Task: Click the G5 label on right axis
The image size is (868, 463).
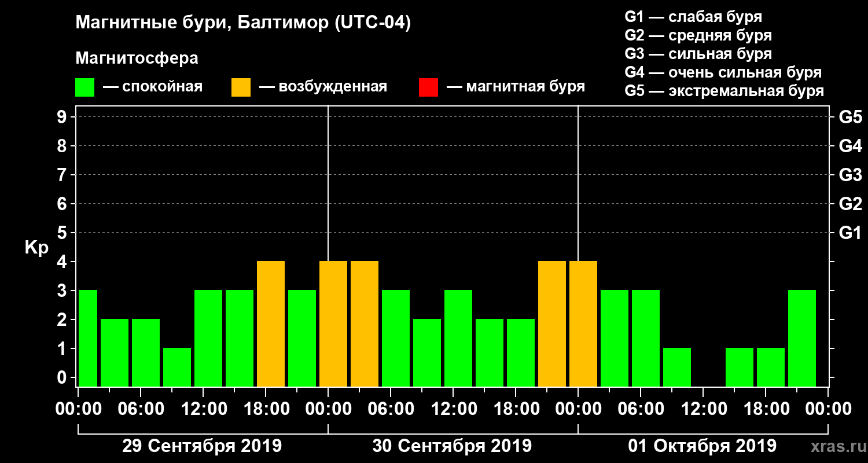Action: 850,117
